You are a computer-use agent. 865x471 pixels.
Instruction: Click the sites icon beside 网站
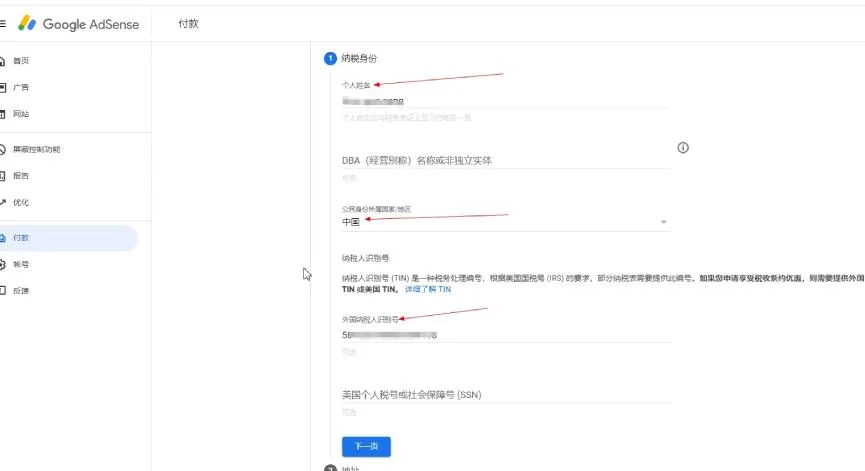click(x=2, y=114)
